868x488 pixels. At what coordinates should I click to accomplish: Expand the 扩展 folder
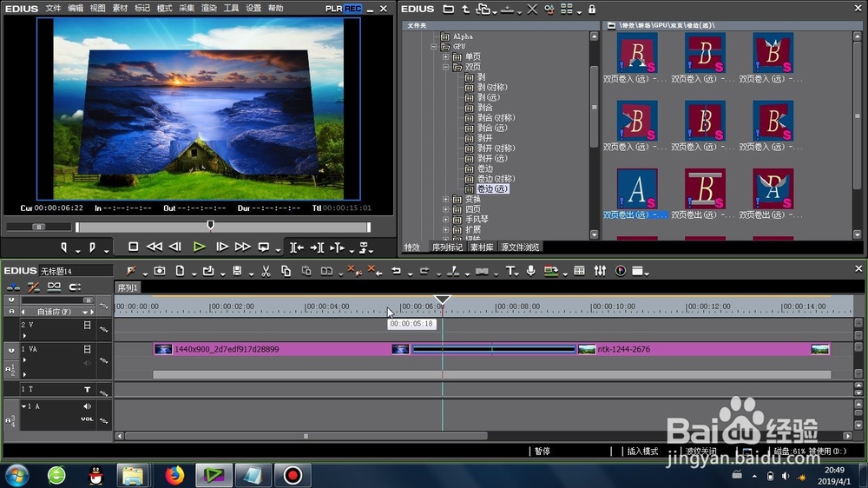pyautogui.click(x=445, y=229)
